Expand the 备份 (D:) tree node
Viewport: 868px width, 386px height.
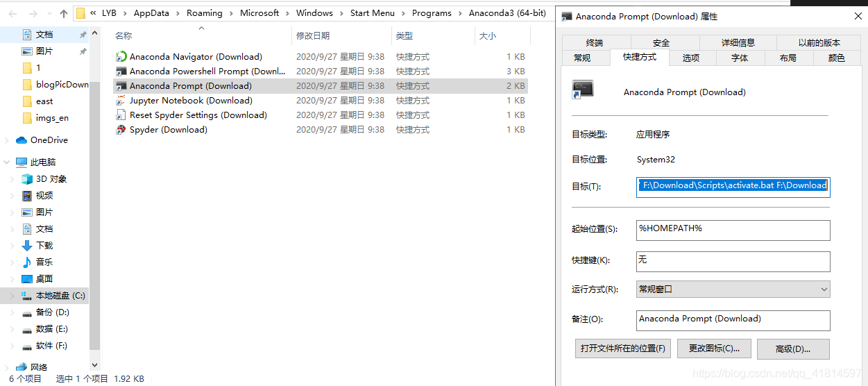click(x=12, y=312)
